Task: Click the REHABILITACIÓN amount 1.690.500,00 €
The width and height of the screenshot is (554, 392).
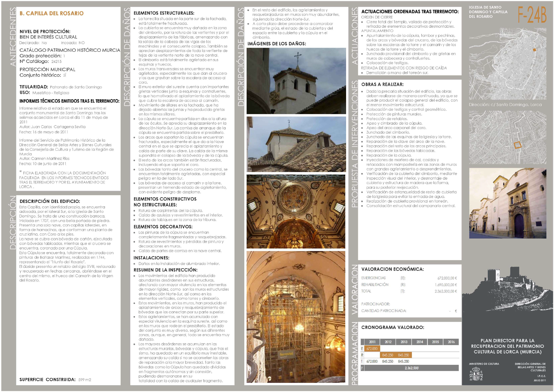Action: (446, 285)
